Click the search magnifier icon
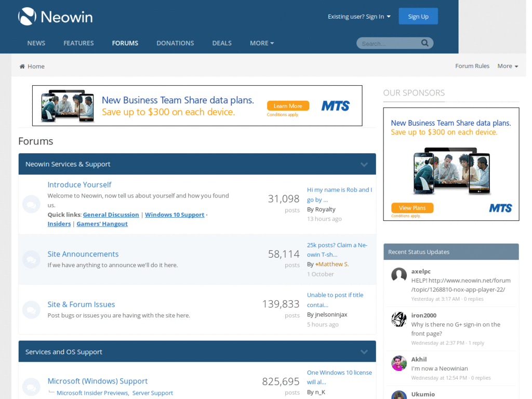This screenshot has width=532, height=399. click(425, 43)
